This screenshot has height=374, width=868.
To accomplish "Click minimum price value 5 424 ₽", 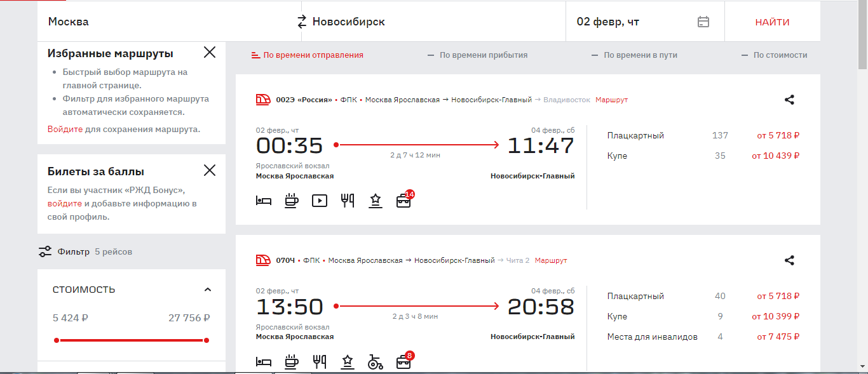I will (72, 317).
